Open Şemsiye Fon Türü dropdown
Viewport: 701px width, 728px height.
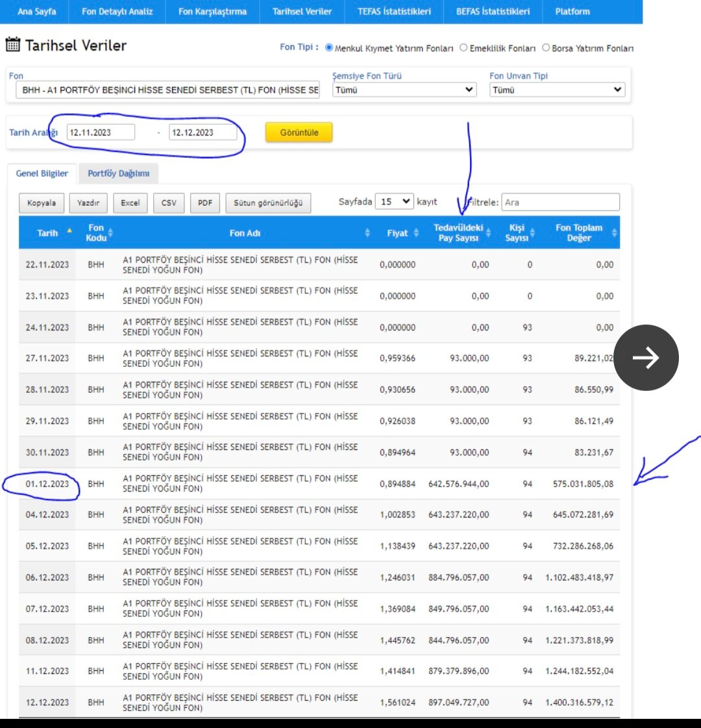click(x=404, y=90)
